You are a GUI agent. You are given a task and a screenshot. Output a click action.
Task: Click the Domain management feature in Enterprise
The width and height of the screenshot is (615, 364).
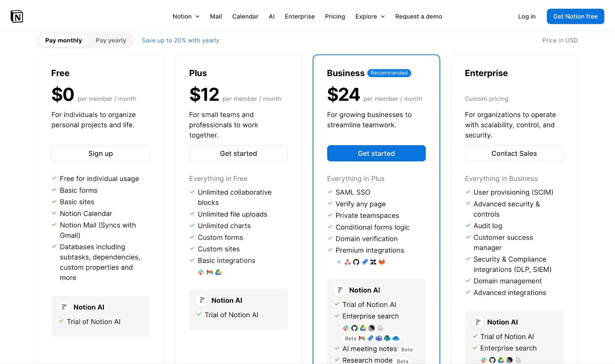(508, 281)
